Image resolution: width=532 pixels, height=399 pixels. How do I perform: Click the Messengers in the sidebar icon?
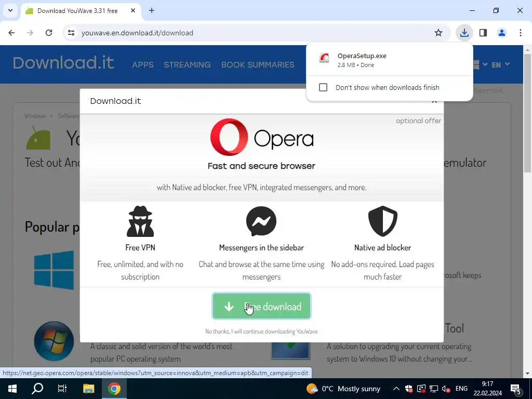[x=261, y=221]
